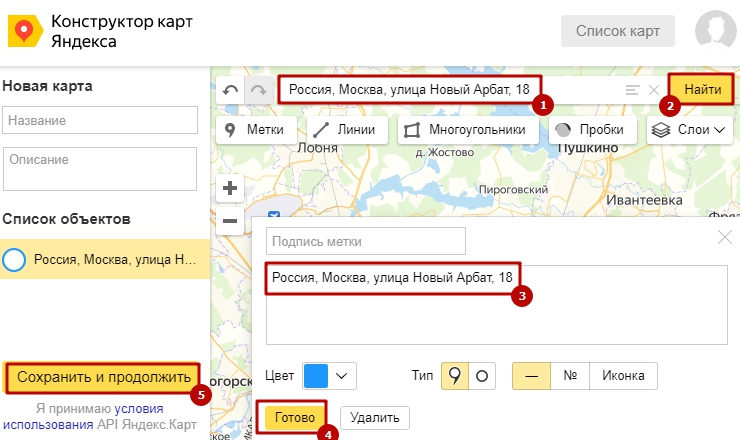The height and width of the screenshot is (440, 740).
Task: Expand the Слои layers dropdown
Action: pyautogui.click(x=690, y=129)
